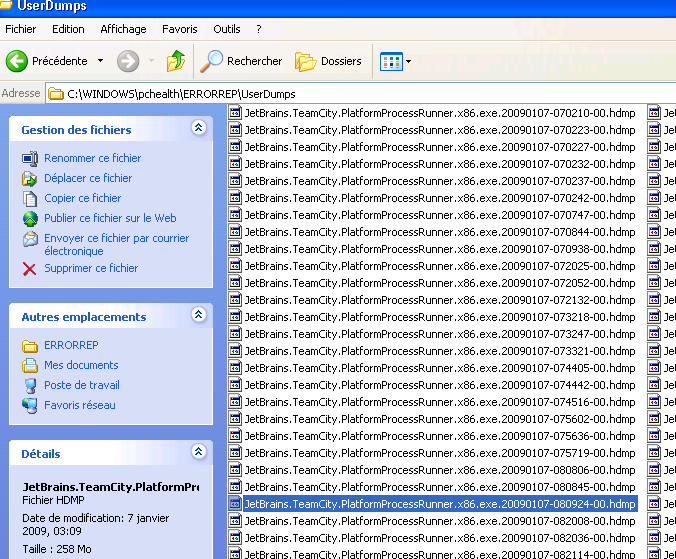Open the Outils menu
Viewport: 676px width, 559px height.
click(x=227, y=29)
